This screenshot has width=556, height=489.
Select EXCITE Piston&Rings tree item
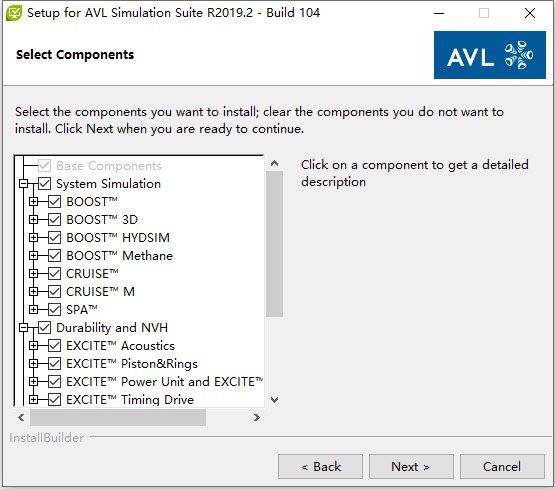coord(132,363)
